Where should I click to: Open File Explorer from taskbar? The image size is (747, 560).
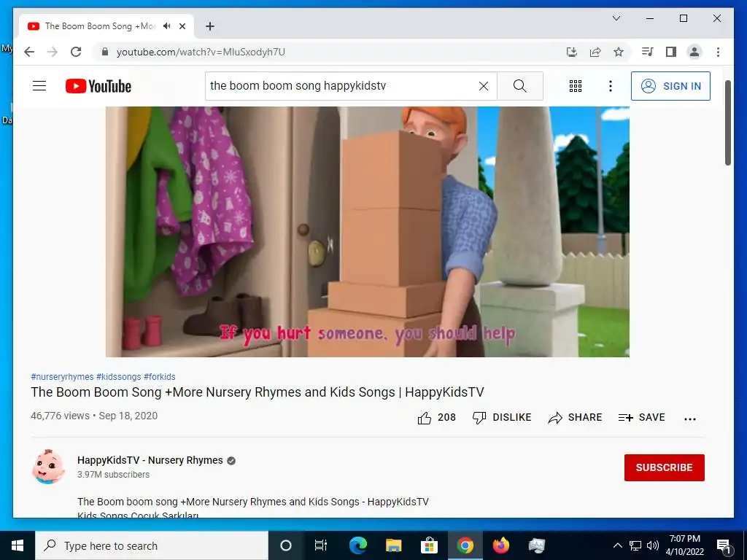pos(393,545)
